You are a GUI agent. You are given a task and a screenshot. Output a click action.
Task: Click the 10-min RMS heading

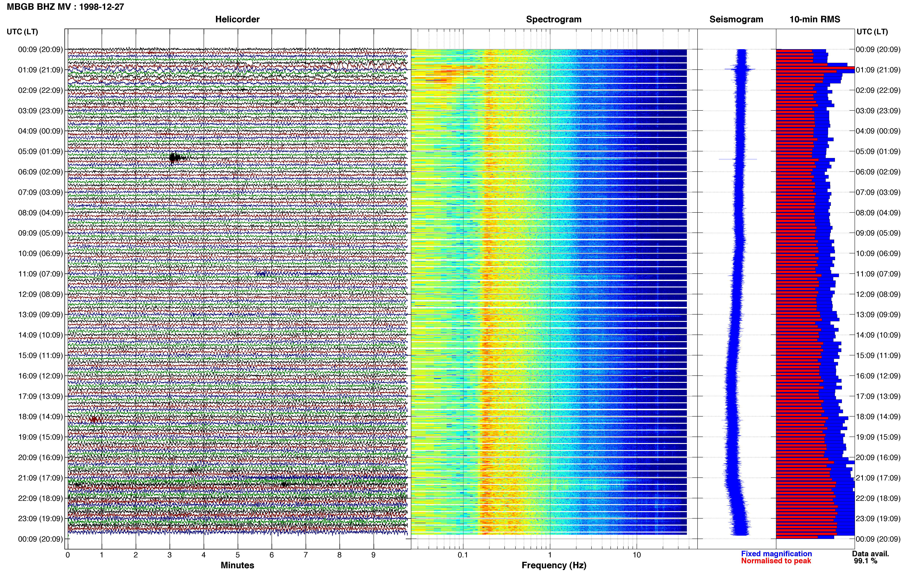pyautogui.click(x=815, y=20)
